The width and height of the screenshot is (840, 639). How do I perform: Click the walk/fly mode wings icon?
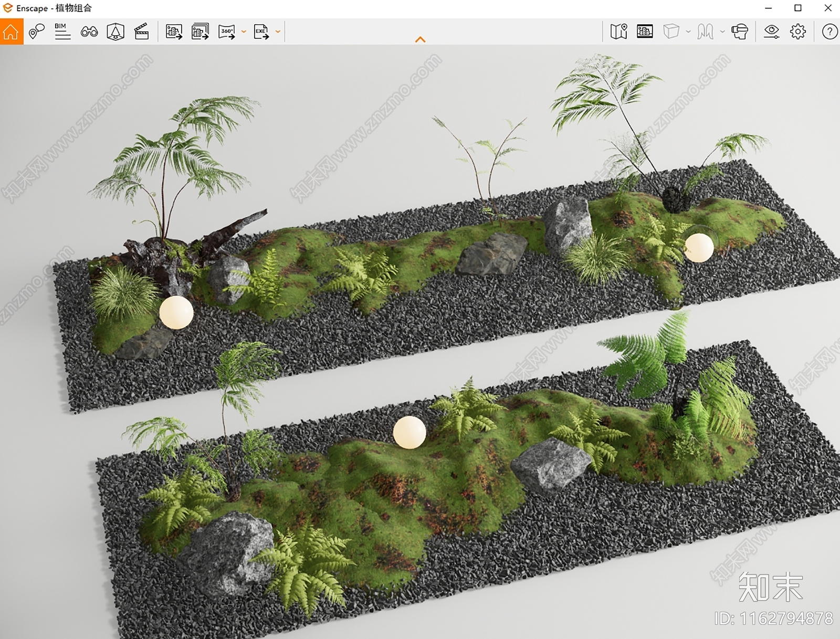pyautogui.click(x=706, y=31)
